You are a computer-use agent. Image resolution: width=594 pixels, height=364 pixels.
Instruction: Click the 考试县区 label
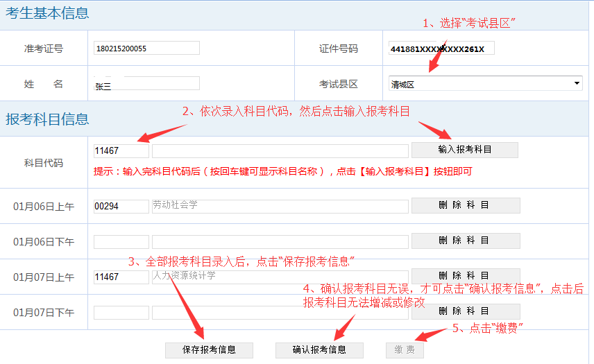pyautogui.click(x=339, y=84)
